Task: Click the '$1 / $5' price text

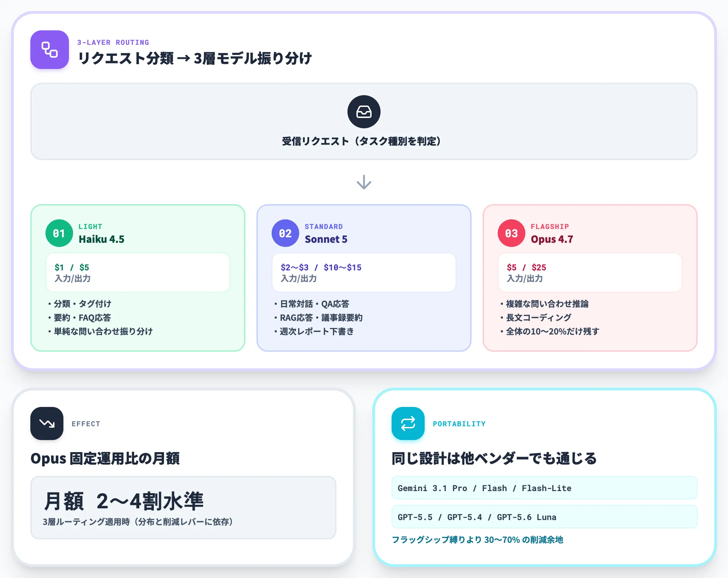Action: click(72, 267)
